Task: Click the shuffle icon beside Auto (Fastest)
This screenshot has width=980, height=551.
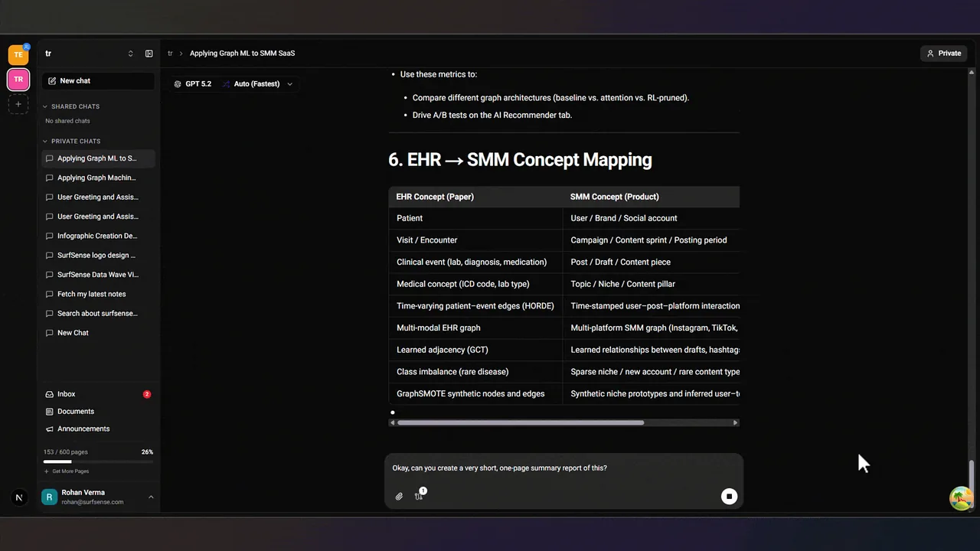Action: tap(226, 84)
